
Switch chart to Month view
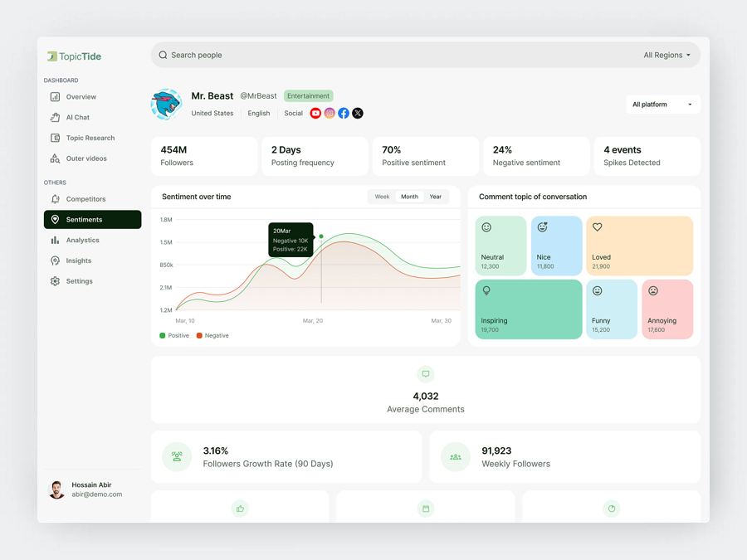click(410, 197)
